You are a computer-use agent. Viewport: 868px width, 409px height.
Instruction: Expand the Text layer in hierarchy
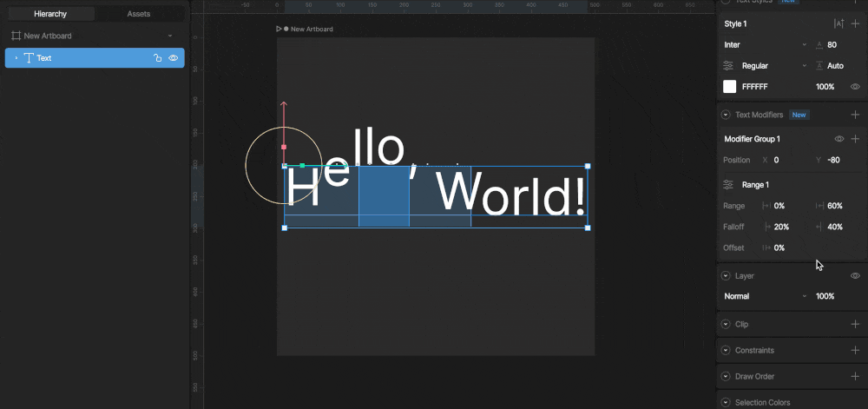16,57
